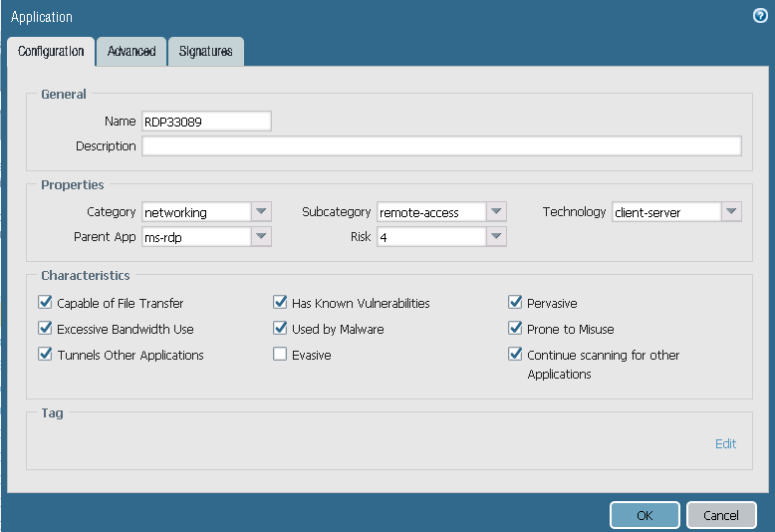Open the Signatures tab

click(x=206, y=52)
